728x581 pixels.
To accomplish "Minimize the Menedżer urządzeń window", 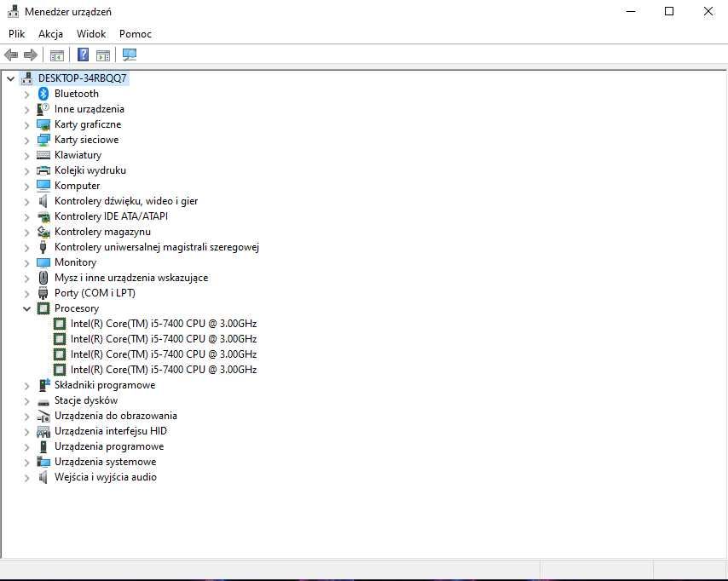I will pyautogui.click(x=631, y=11).
